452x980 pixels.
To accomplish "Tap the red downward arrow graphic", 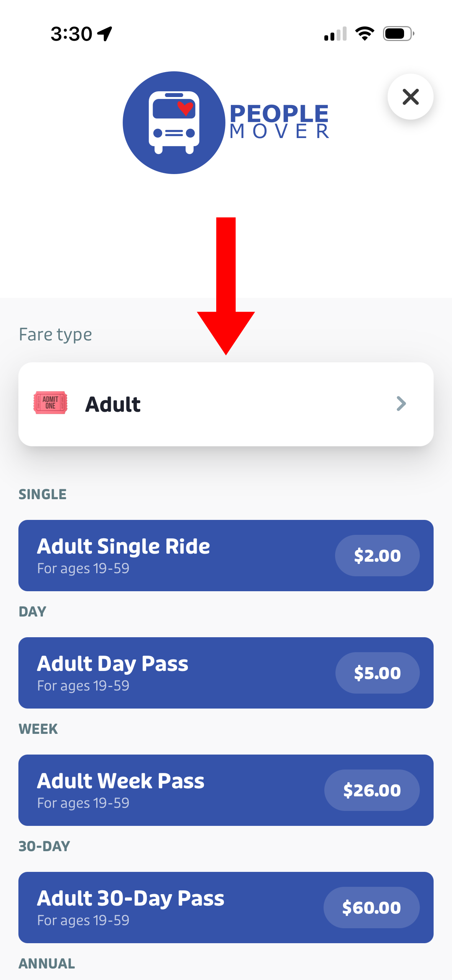I will (x=226, y=286).
